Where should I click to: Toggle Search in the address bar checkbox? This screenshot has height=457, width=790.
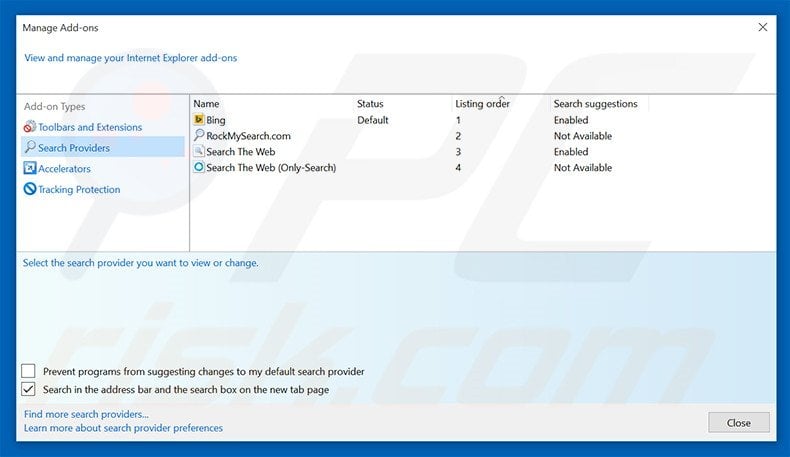[28, 389]
